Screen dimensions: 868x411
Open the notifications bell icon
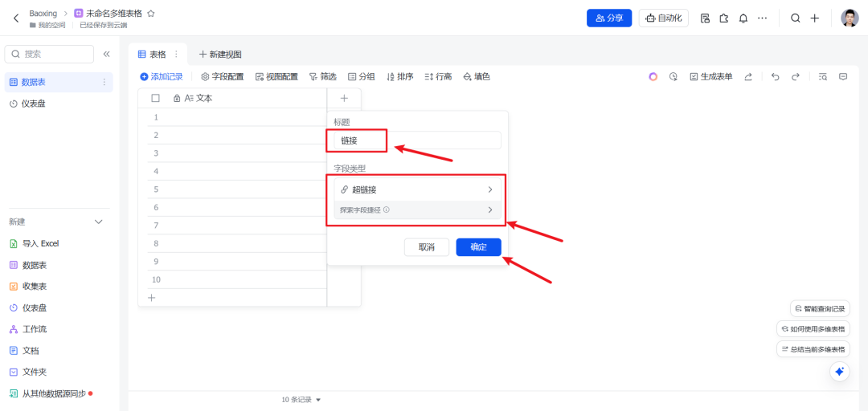743,18
